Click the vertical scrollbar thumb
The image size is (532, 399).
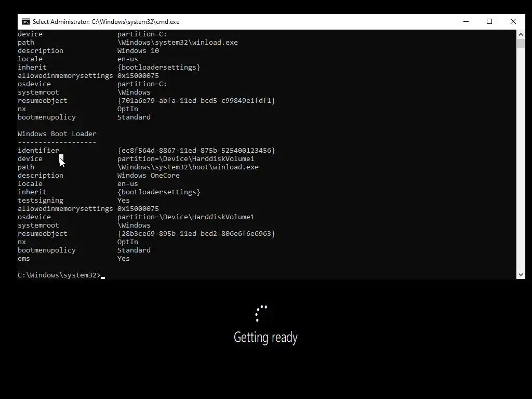pyautogui.click(x=521, y=44)
